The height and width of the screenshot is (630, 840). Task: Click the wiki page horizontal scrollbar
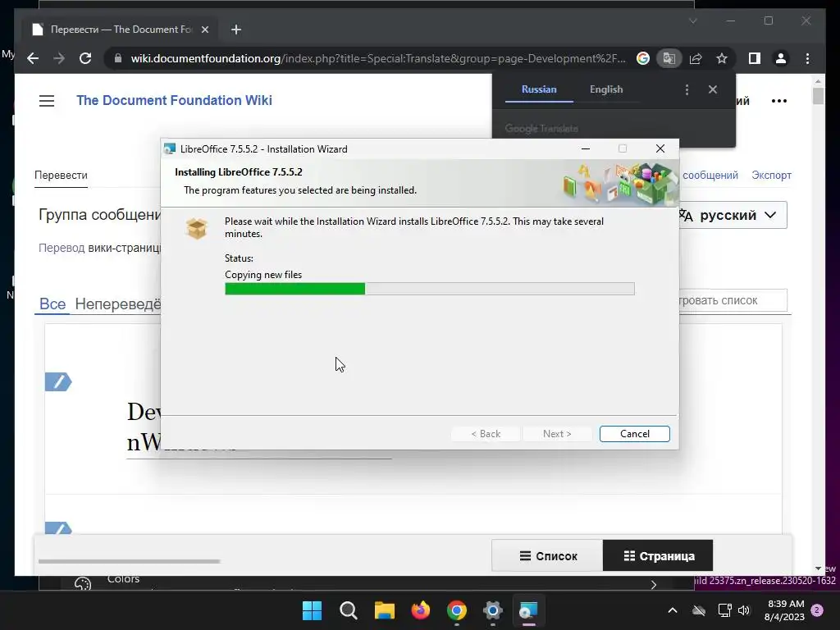point(129,561)
